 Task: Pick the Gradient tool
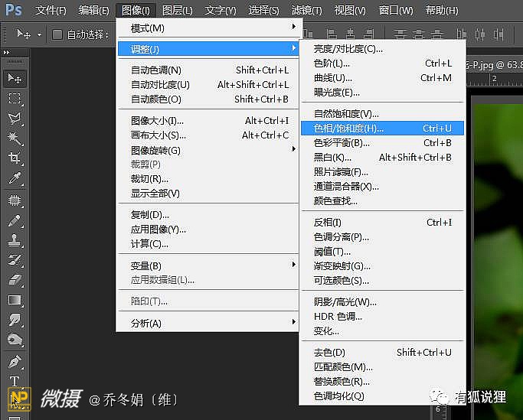[x=15, y=300]
